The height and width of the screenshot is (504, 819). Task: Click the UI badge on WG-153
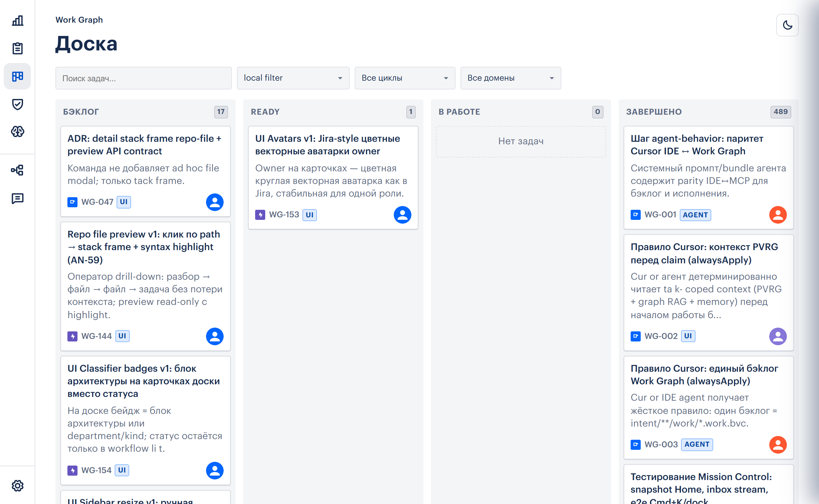310,215
